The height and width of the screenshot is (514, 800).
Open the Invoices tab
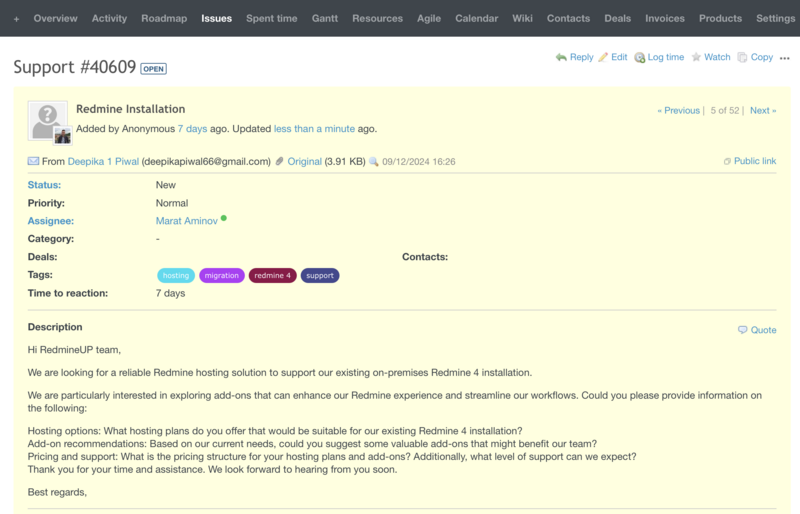click(x=665, y=18)
